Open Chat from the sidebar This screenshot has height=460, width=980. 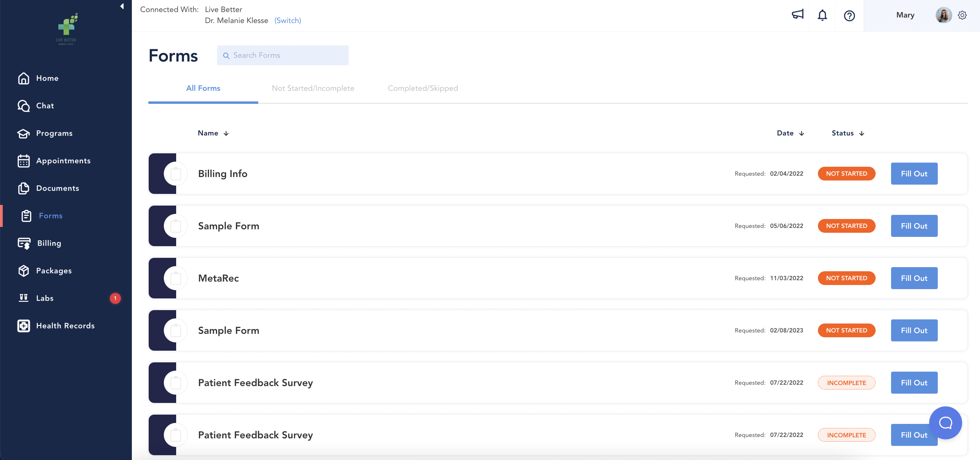tap(45, 106)
